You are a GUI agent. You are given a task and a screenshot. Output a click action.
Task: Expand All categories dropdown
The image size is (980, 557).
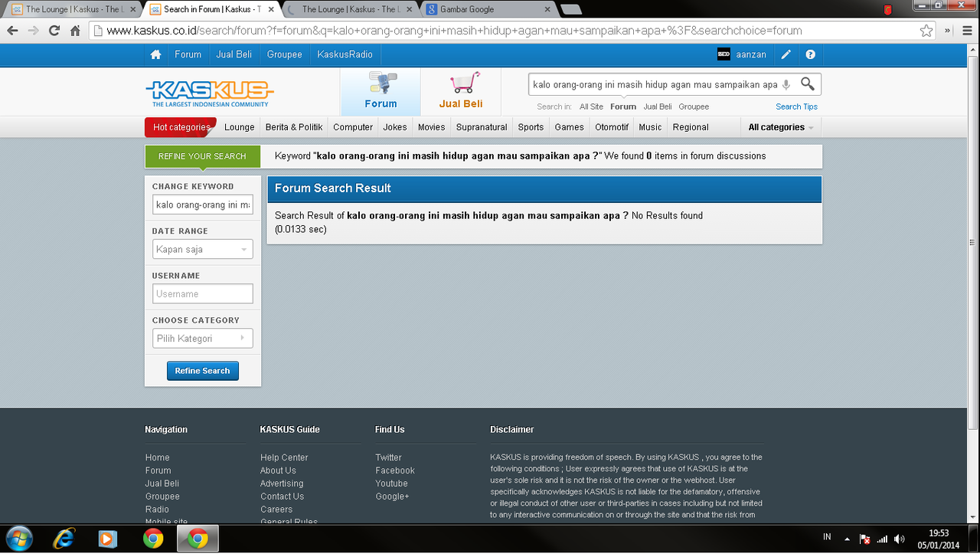(x=781, y=127)
